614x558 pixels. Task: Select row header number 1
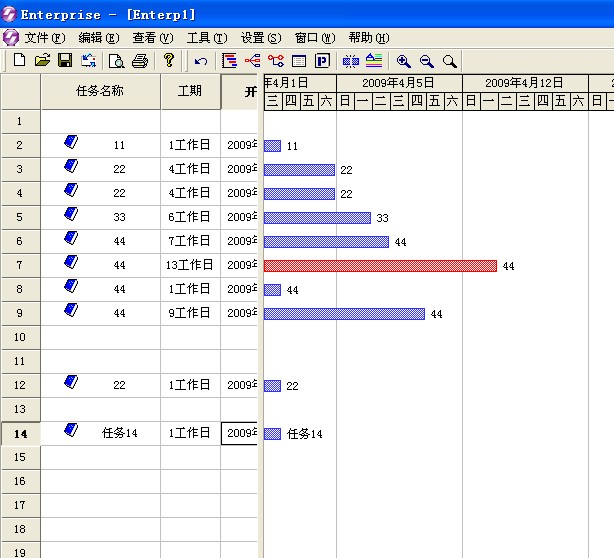point(20,121)
